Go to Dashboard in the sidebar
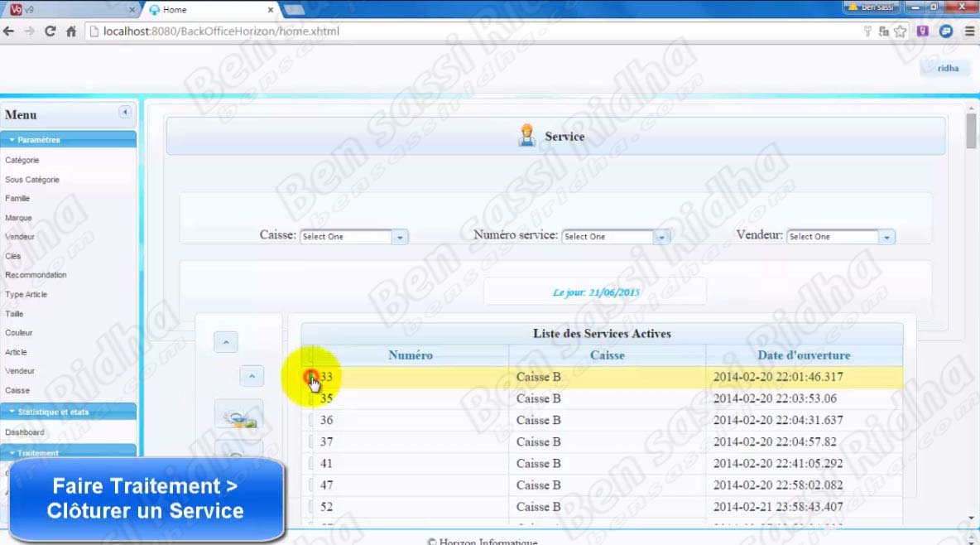The height and width of the screenshot is (545, 980). click(25, 432)
